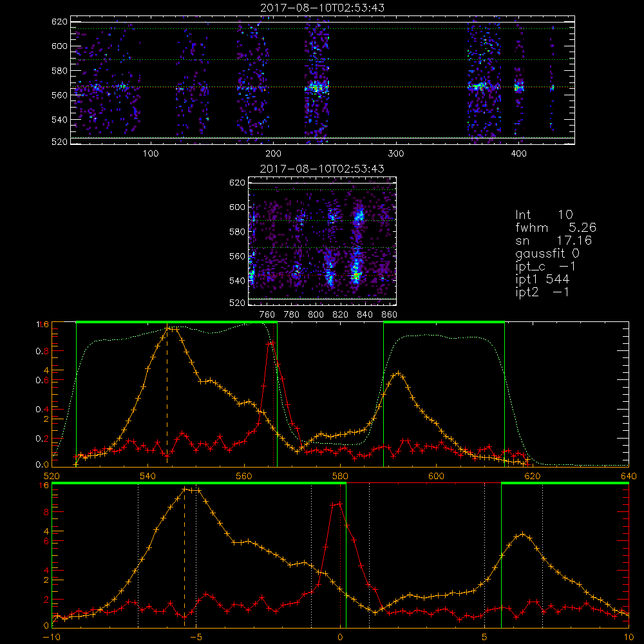Click x-axis label 100 on top spectrogram
644x644 pixels.
151,154
